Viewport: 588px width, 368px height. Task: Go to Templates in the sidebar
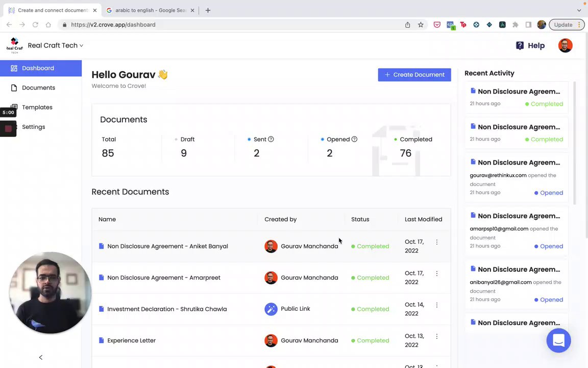pos(37,107)
